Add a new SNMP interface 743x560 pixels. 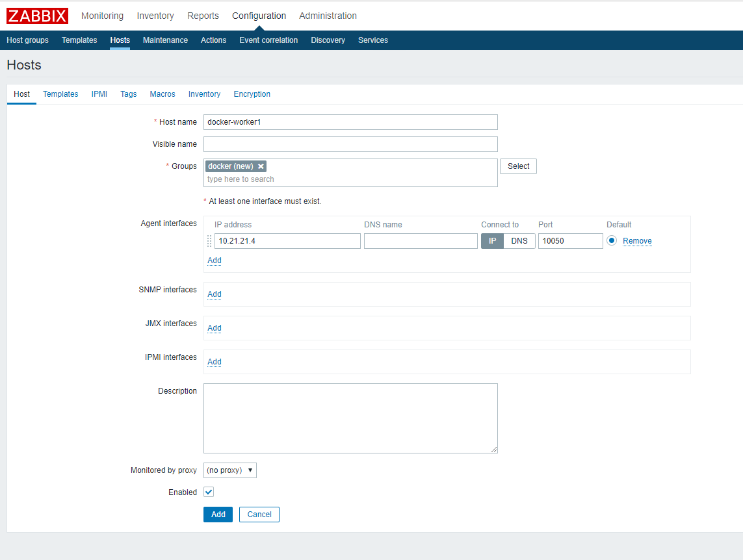(x=214, y=294)
